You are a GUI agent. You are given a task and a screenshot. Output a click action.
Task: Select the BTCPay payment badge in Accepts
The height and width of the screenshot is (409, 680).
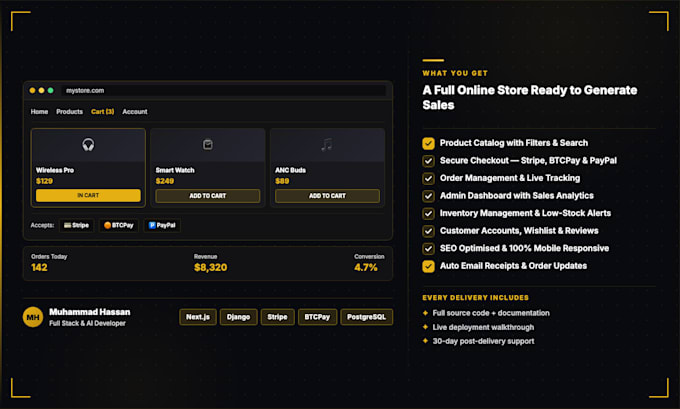point(118,225)
